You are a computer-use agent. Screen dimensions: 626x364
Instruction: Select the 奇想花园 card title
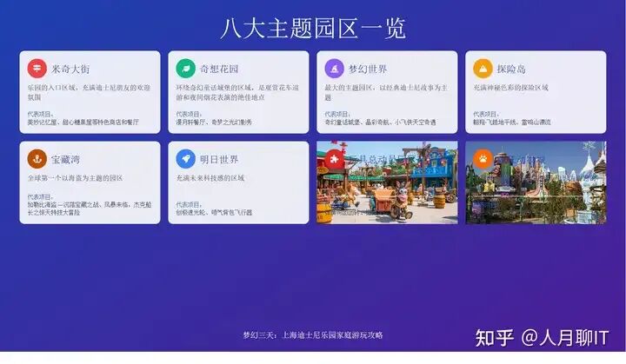[x=219, y=69]
